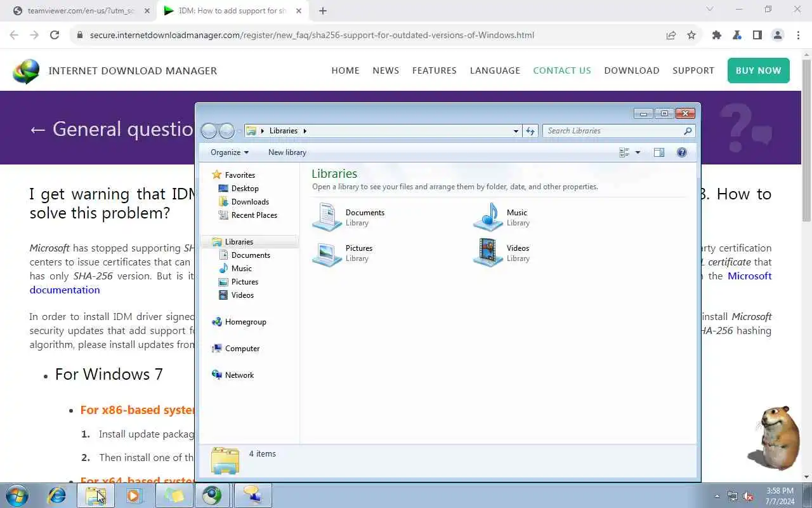Open SUPPORT in IDM menu
Viewport: 812px width, 508px height.
click(693, 70)
